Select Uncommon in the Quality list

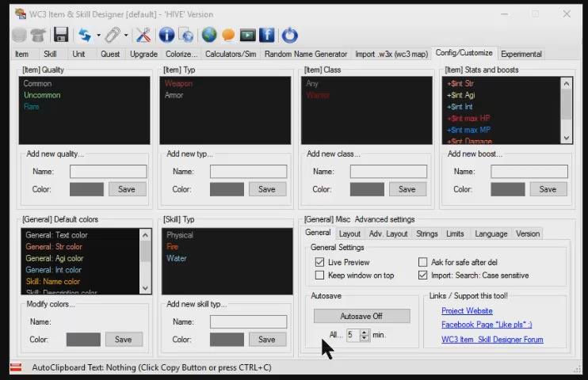(x=42, y=95)
